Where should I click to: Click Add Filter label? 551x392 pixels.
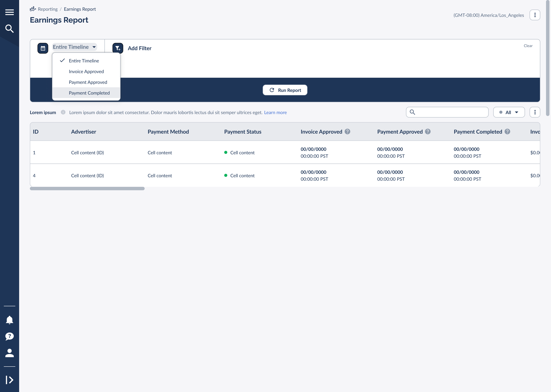(139, 48)
